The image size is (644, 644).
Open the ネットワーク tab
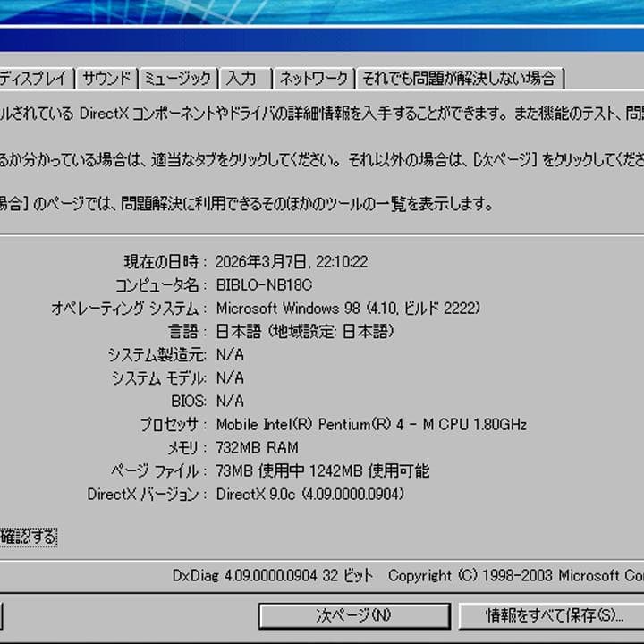(x=314, y=78)
